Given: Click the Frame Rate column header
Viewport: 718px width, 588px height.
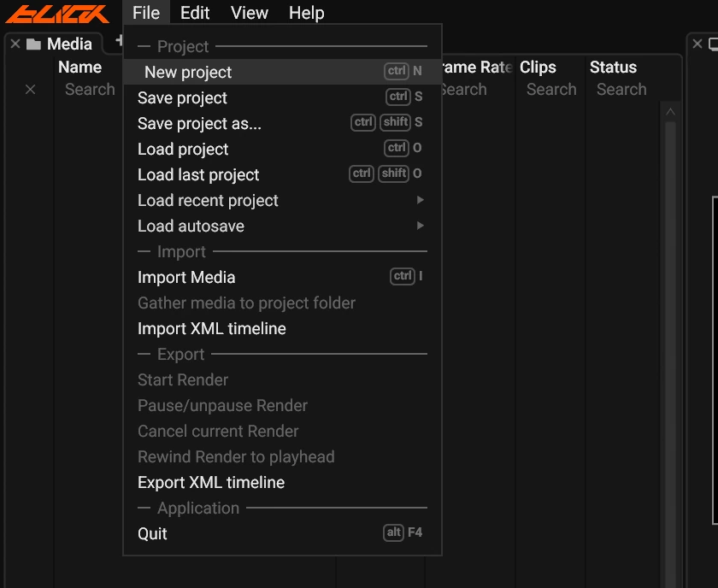Looking at the screenshot, I should (477, 68).
